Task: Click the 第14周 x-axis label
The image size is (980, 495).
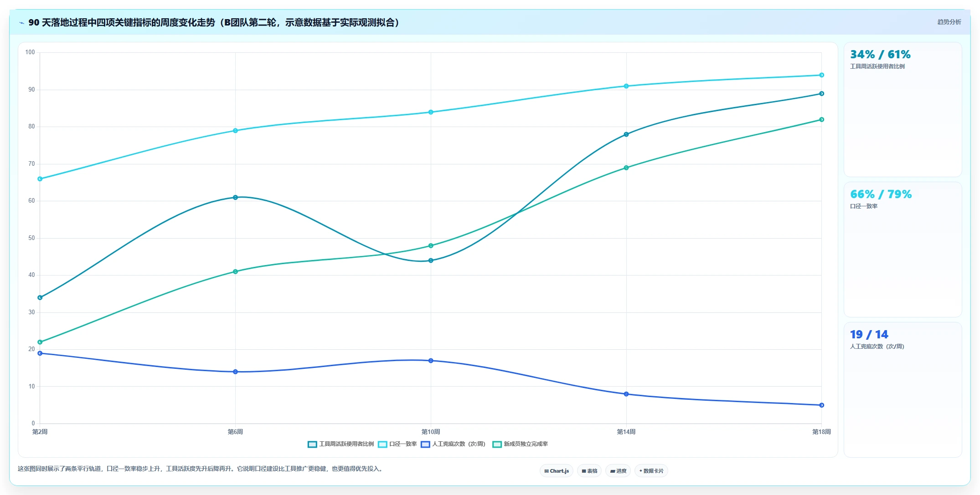Action: (626, 432)
